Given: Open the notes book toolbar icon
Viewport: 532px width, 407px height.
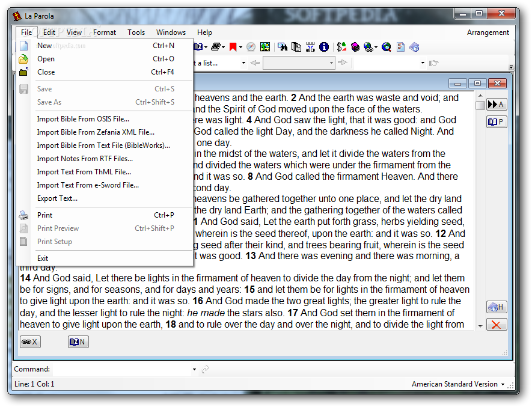Looking at the screenshot, I should click(x=198, y=47).
